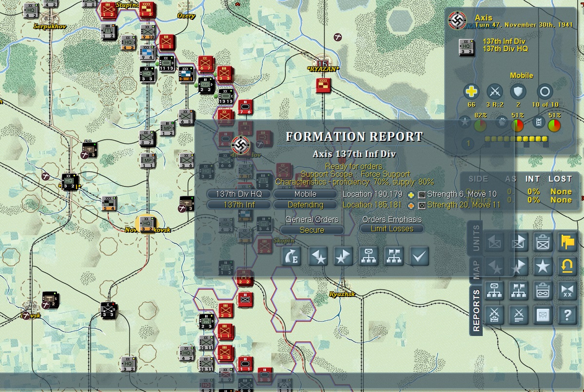Change the General Orders Secure setting
584x392 pixels.
click(x=312, y=230)
